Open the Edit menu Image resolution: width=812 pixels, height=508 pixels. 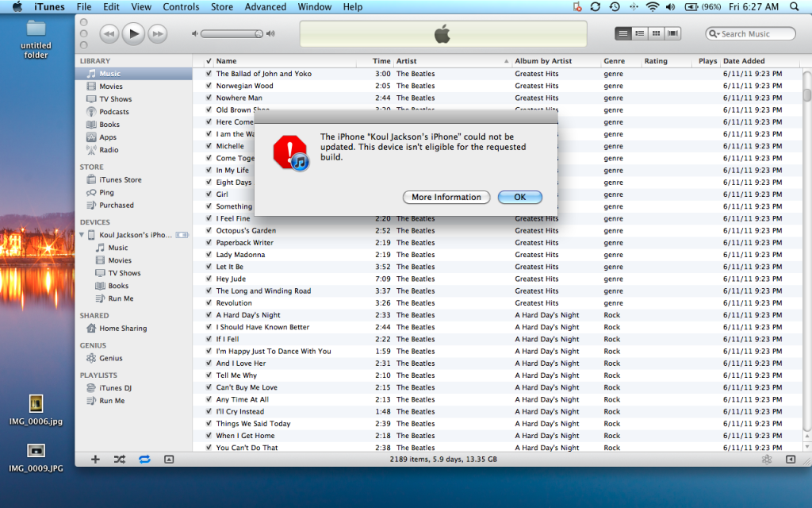tap(111, 6)
